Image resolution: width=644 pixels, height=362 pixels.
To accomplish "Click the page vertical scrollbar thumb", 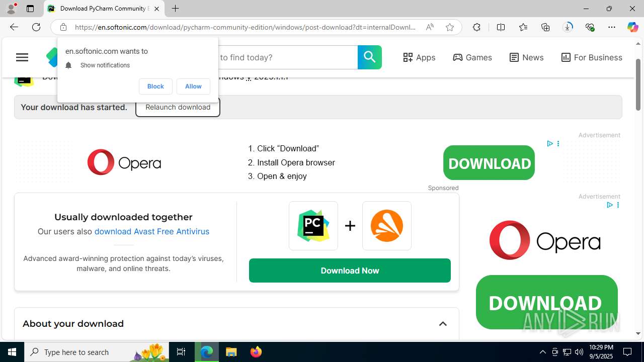I will pos(638,85).
